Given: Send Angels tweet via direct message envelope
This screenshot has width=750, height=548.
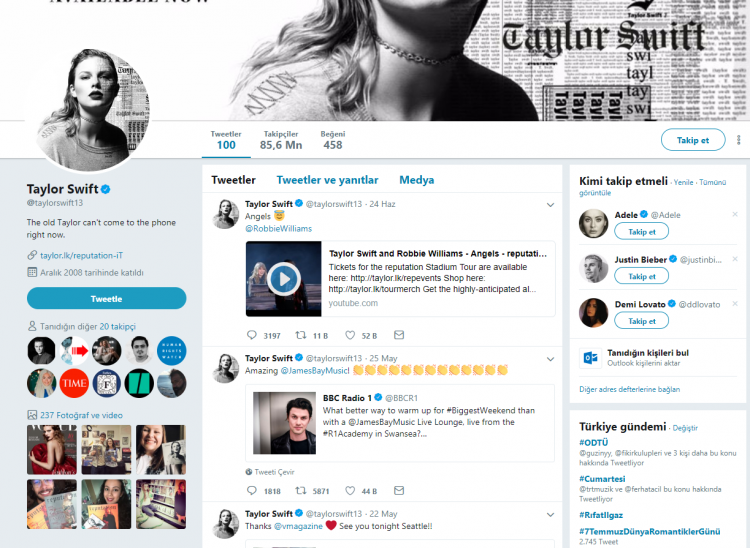Looking at the screenshot, I should click(x=399, y=335).
